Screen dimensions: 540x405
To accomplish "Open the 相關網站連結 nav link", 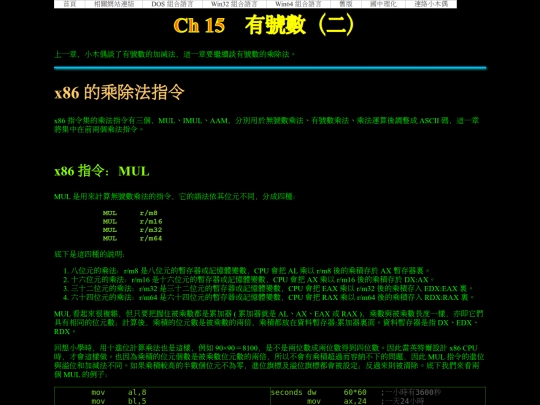I will coord(114,4).
